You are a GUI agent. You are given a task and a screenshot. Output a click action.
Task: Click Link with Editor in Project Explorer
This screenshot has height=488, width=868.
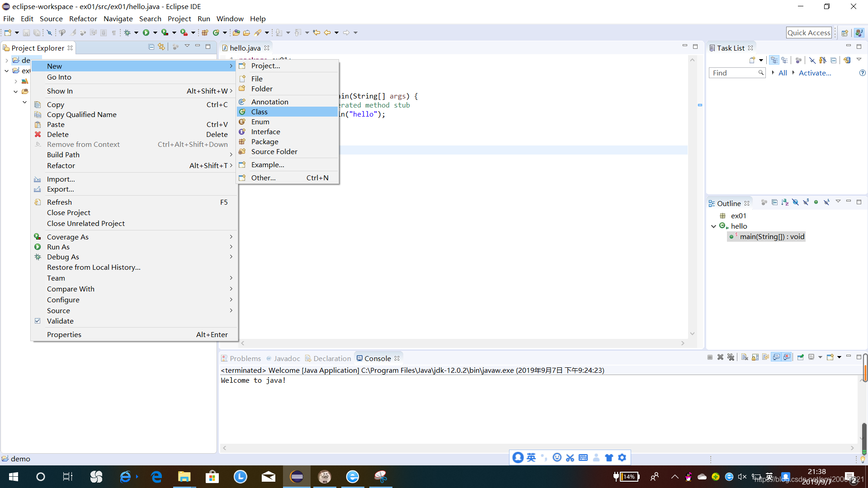pyautogui.click(x=161, y=47)
